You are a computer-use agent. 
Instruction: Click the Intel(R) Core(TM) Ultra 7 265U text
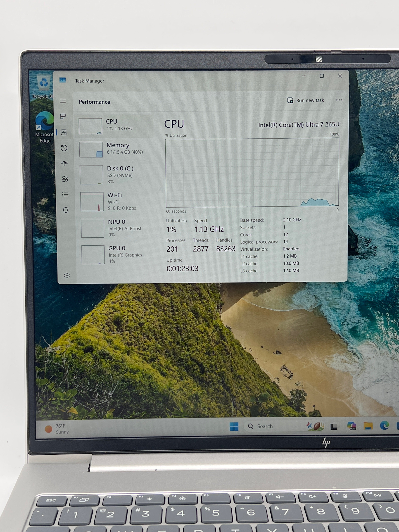coord(299,125)
